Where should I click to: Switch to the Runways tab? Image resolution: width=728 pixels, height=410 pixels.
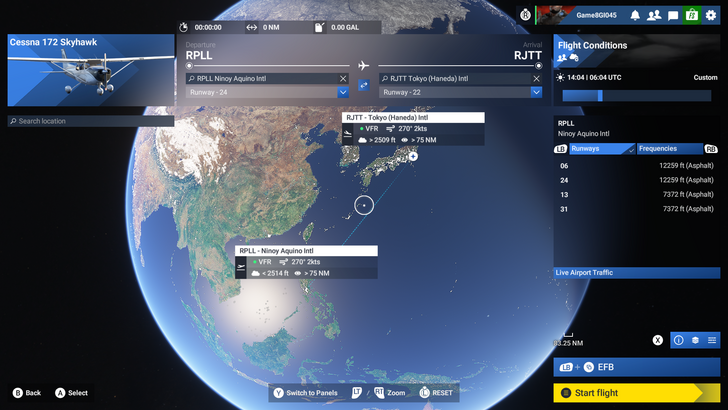point(595,149)
